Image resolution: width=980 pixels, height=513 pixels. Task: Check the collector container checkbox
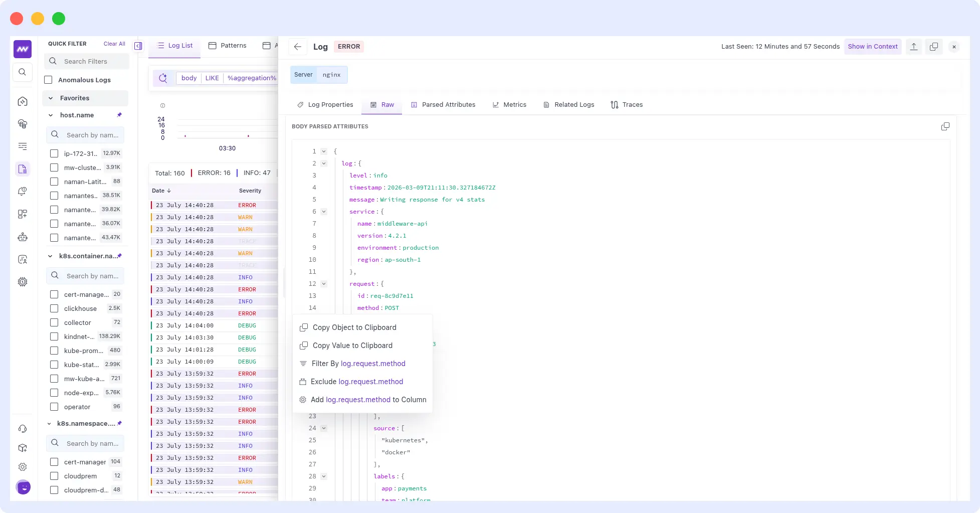tap(54, 322)
